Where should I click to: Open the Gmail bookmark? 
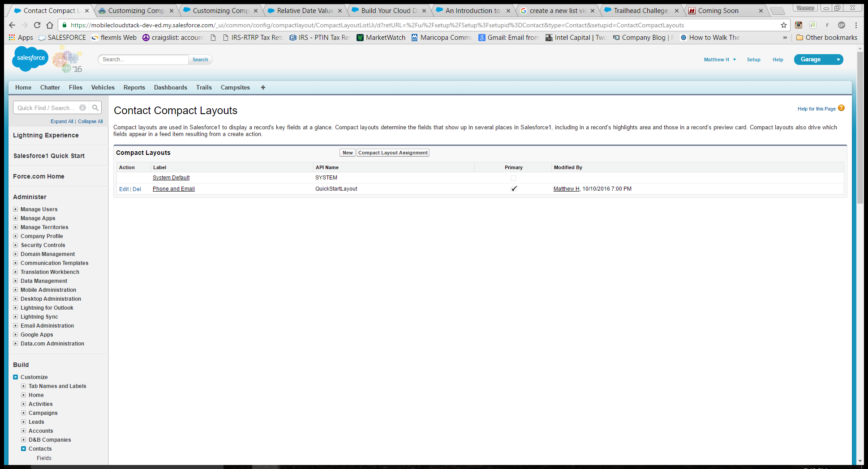point(509,38)
